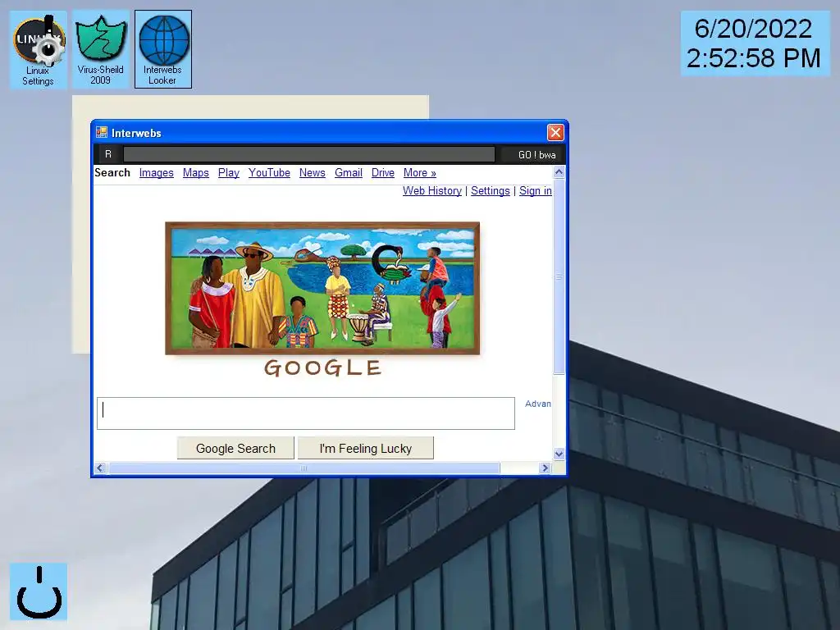Click the horizontal scrollbar left arrow
The height and width of the screenshot is (630, 840).
(x=99, y=468)
